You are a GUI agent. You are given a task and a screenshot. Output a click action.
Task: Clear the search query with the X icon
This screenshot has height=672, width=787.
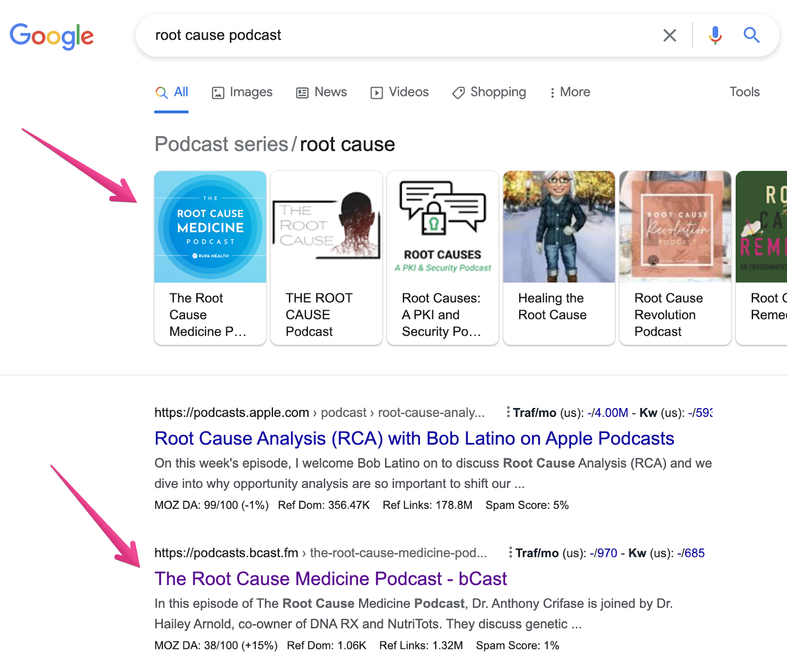(669, 35)
